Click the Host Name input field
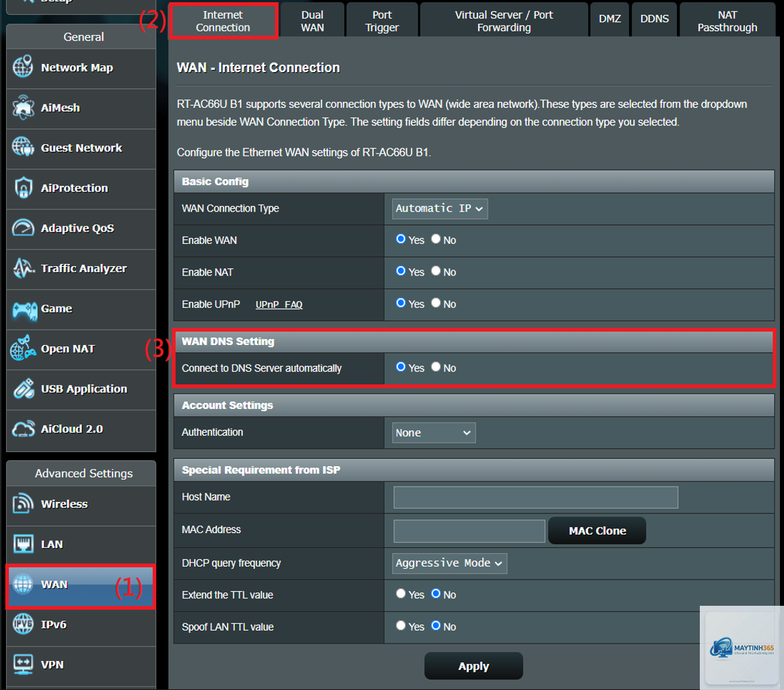This screenshot has height=690, width=784. [x=535, y=497]
